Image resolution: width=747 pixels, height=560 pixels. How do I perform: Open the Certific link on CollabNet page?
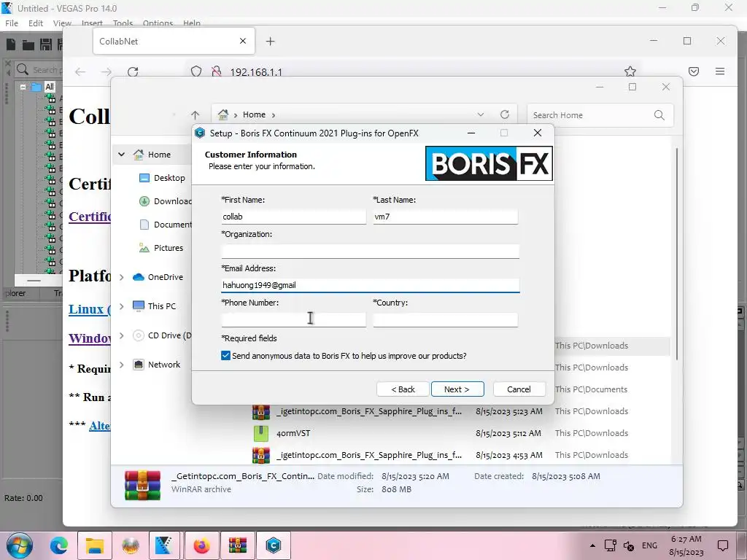[x=90, y=217]
